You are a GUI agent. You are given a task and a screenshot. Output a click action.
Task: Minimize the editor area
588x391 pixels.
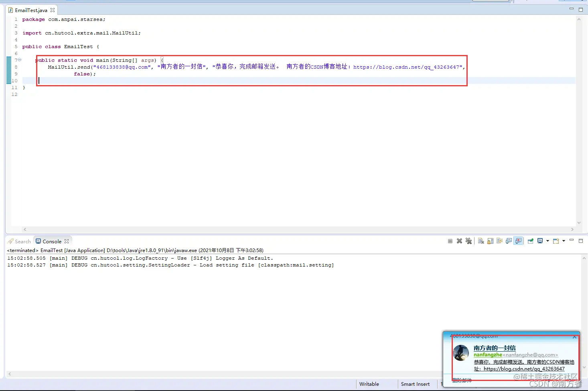[572, 8]
